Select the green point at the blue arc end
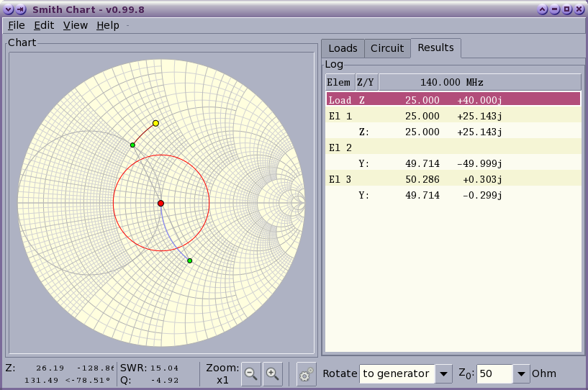Screen dimensions: 588x390 click(190, 260)
